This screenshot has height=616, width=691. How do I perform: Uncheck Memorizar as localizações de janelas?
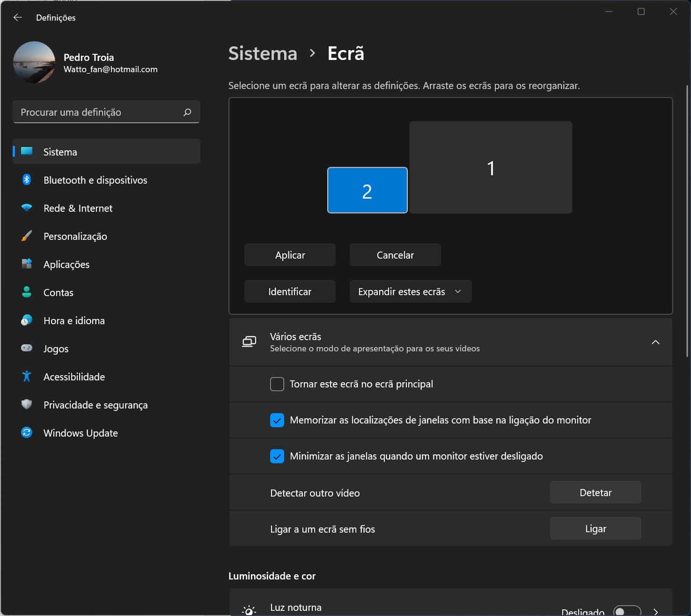point(277,420)
